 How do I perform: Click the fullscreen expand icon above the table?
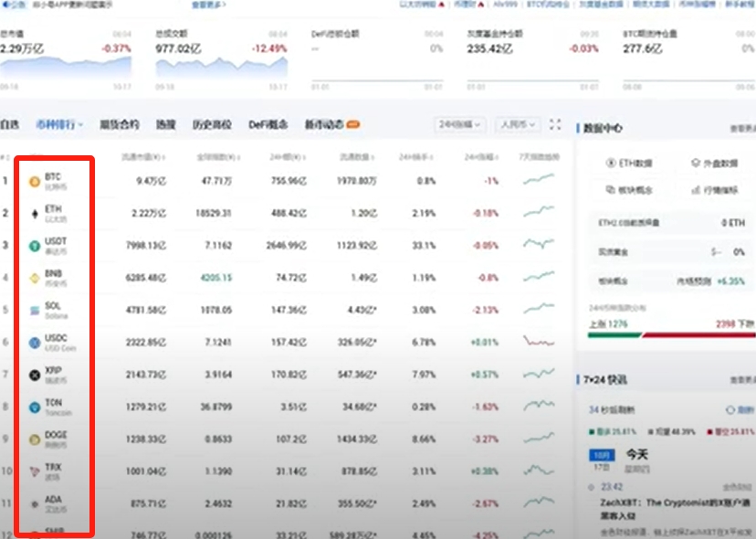tap(555, 124)
